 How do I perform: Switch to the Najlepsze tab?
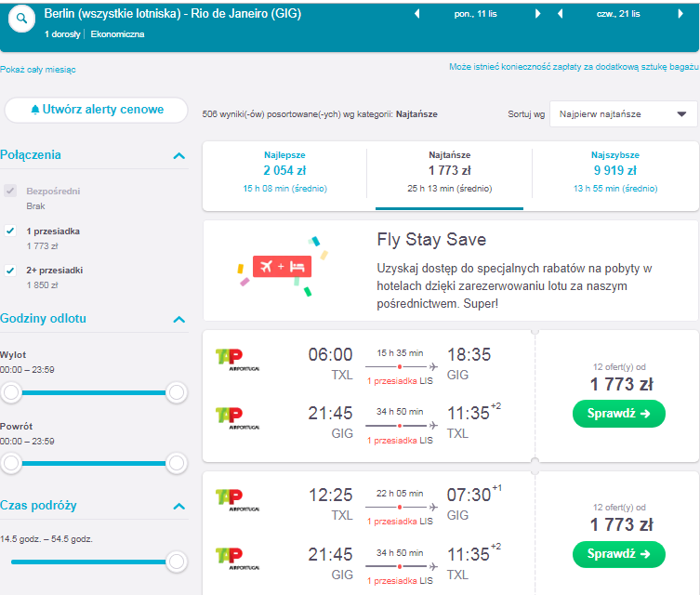[x=284, y=172]
